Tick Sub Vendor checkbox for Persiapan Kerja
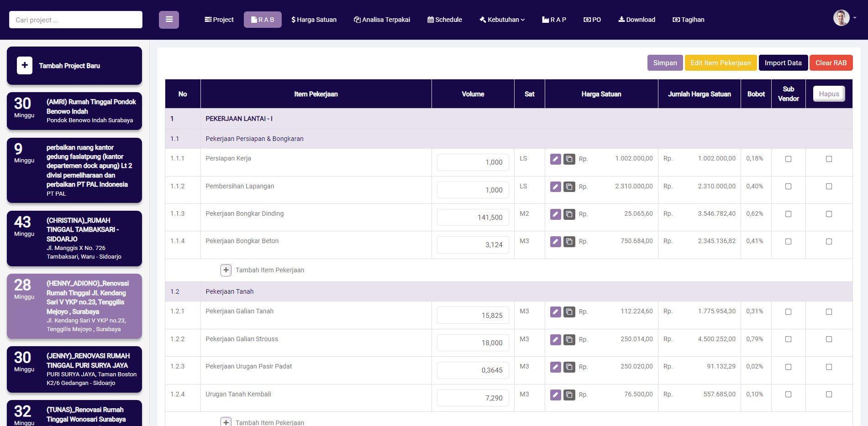 click(788, 159)
